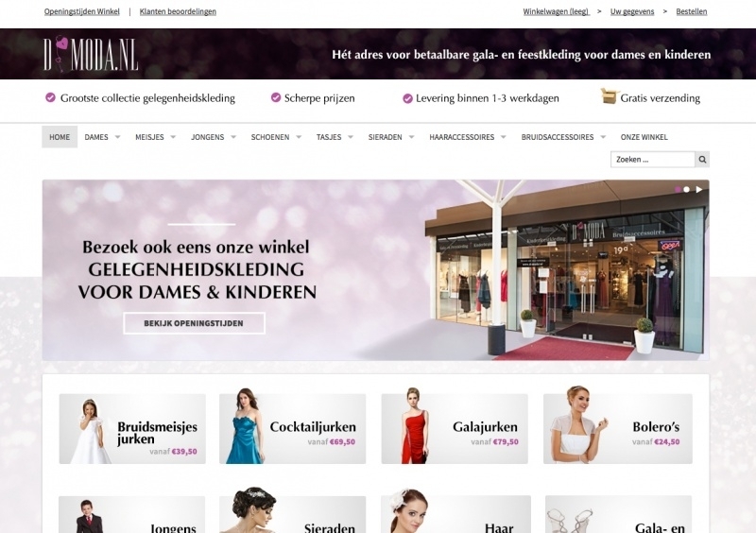Select the second slide indicator dot
The width and height of the screenshot is (756, 533).
[687, 190]
